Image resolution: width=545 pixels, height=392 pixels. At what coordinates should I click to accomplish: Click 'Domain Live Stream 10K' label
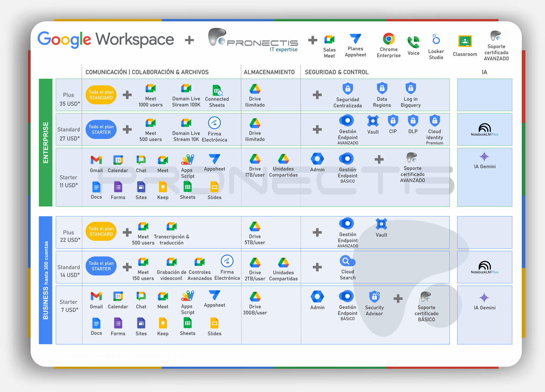point(186,136)
